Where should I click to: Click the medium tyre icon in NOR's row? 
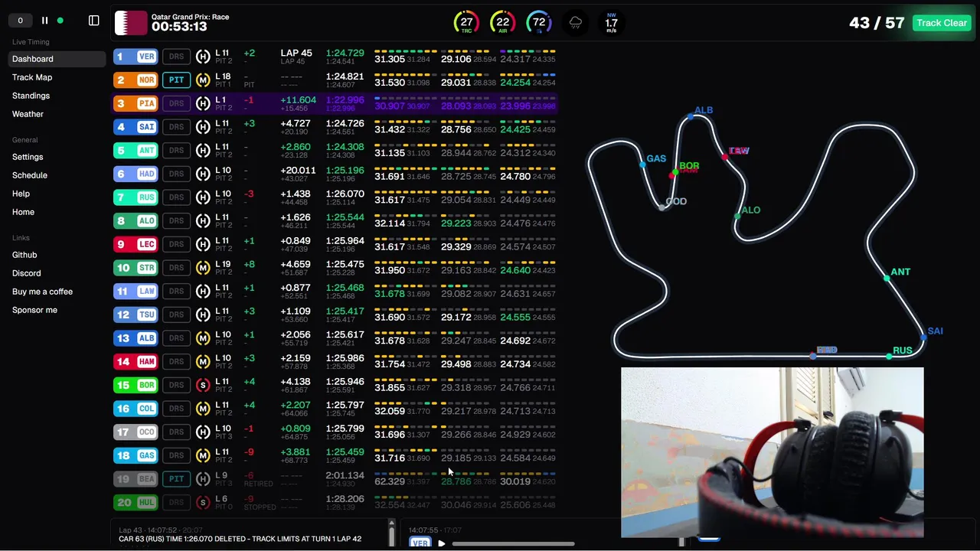click(x=203, y=80)
